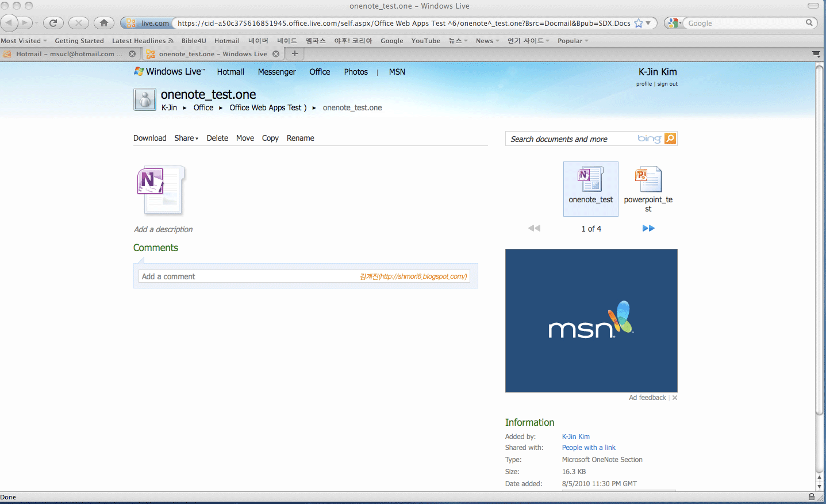This screenshot has height=504, width=826.
Task: Click the K-Jin breadcrumb link
Action: [x=169, y=107]
